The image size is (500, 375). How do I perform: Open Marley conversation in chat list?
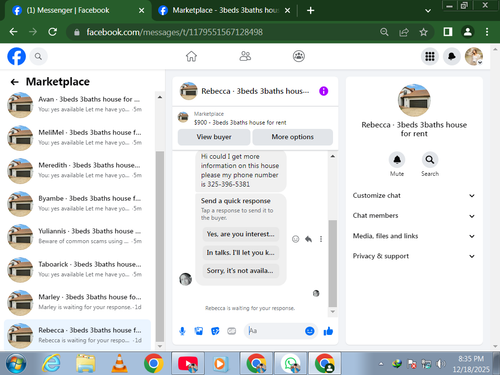tap(77, 302)
